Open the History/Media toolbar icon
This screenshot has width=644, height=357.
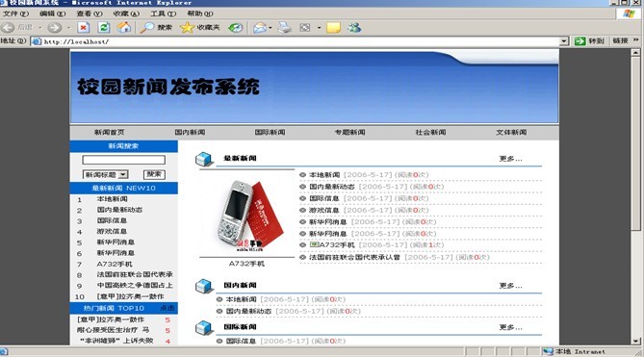tap(236, 28)
